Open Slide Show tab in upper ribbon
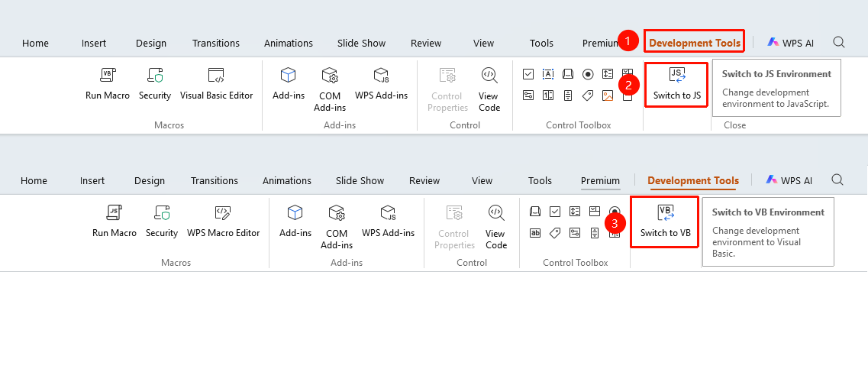Image resolution: width=868 pixels, height=369 pixels. click(362, 43)
